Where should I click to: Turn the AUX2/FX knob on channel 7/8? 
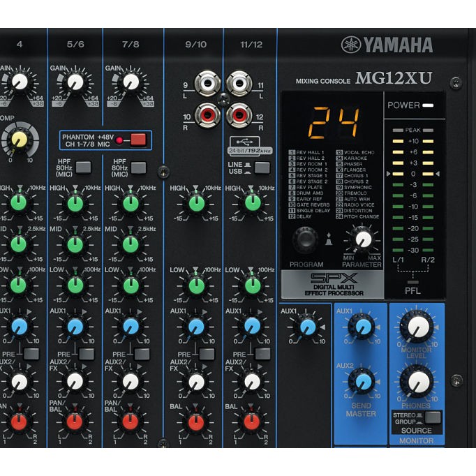click(131, 381)
